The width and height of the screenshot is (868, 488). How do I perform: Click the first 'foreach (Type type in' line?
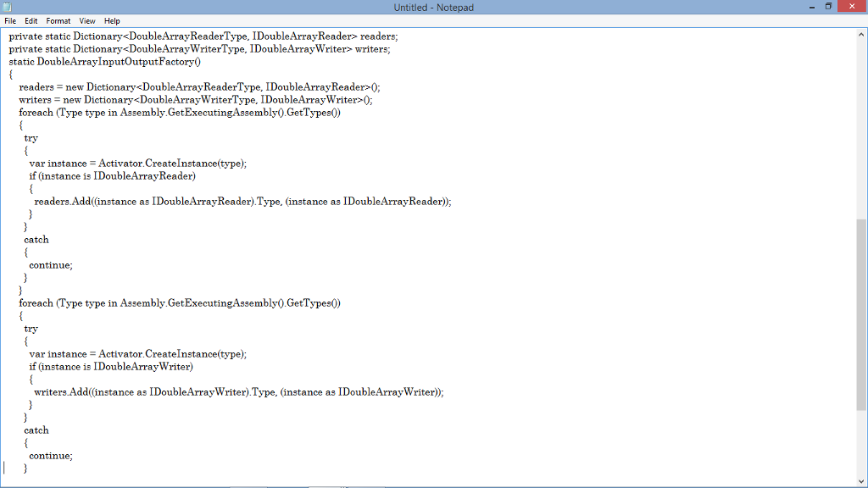coord(180,113)
